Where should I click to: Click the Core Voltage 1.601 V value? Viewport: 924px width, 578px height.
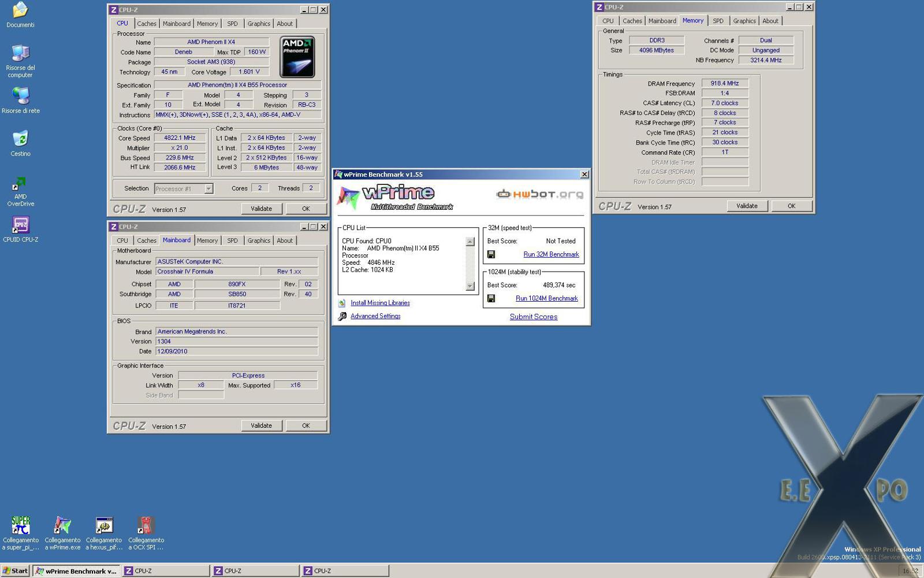pos(249,72)
